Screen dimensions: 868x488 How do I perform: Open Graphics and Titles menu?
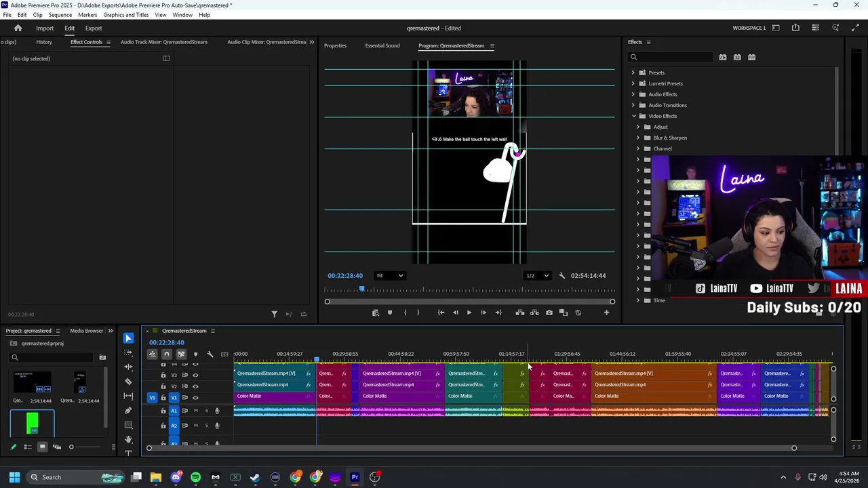click(x=126, y=15)
